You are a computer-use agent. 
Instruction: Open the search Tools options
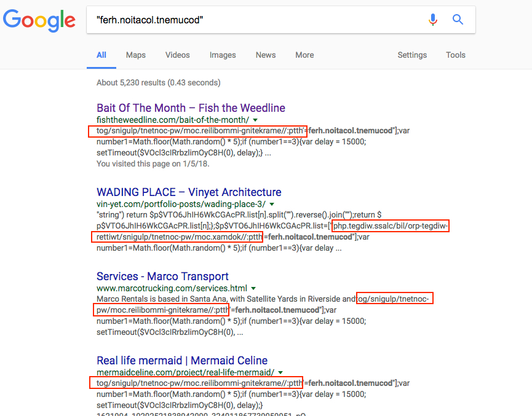point(455,55)
